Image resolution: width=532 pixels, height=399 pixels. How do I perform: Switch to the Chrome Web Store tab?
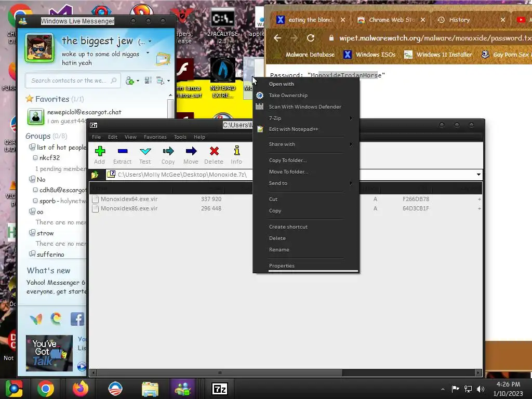point(391,20)
